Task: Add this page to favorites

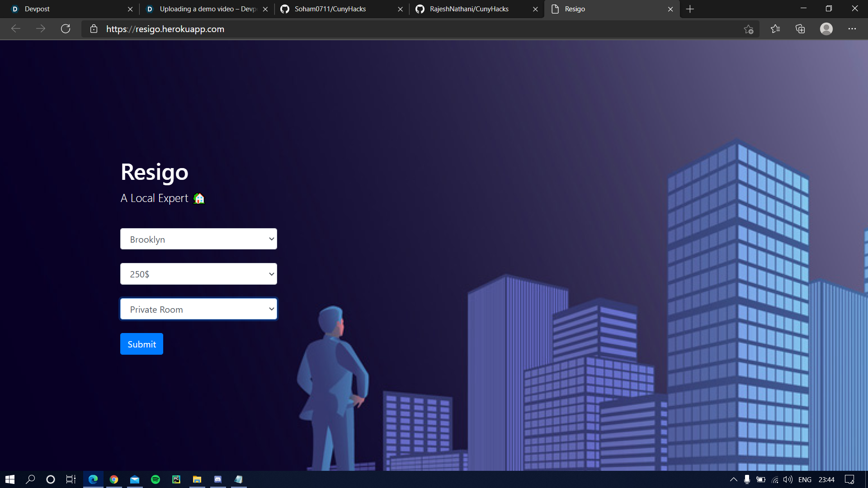Action: (x=748, y=29)
